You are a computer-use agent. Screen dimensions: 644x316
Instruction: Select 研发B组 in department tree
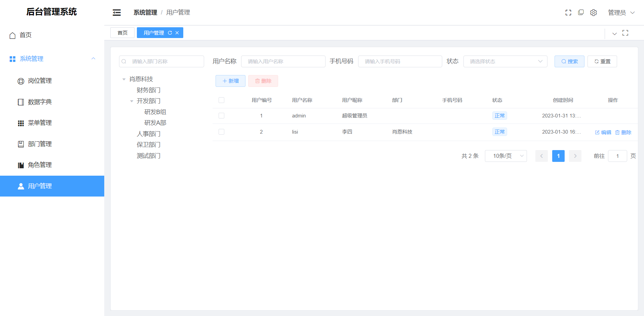(x=155, y=112)
